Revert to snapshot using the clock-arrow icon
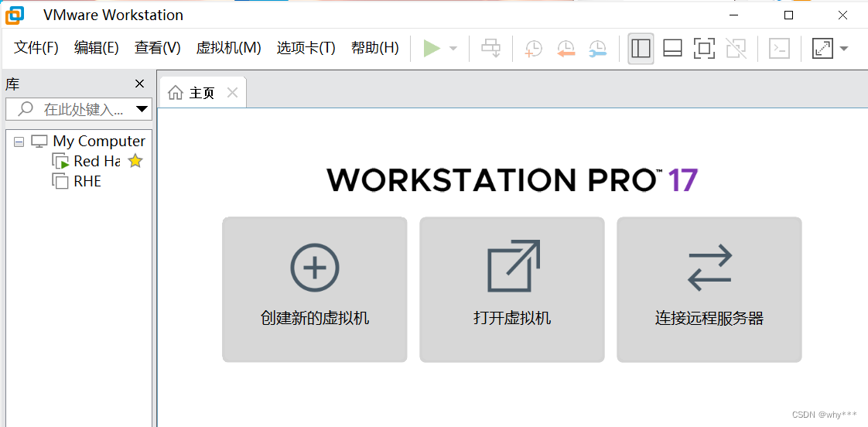868x427 pixels. [x=566, y=48]
